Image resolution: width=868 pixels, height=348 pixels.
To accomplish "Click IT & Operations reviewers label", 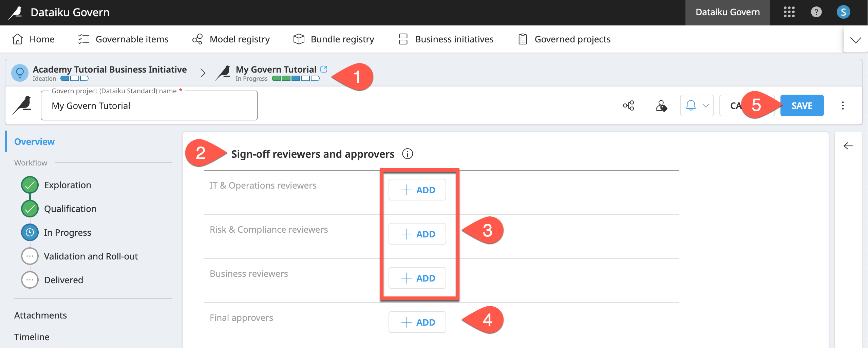I will tap(263, 185).
